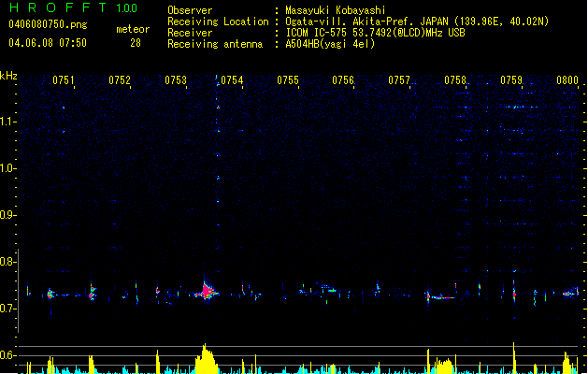
Task: Click the Observer label
Action: pyautogui.click(x=190, y=10)
